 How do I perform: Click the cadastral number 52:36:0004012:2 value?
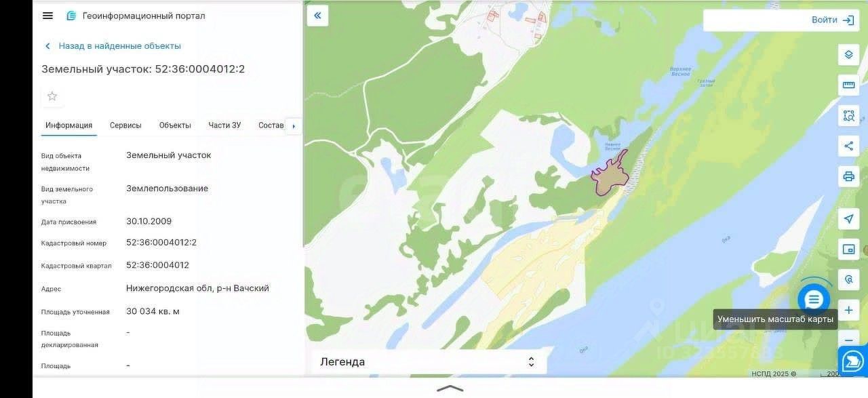click(161, 242)
